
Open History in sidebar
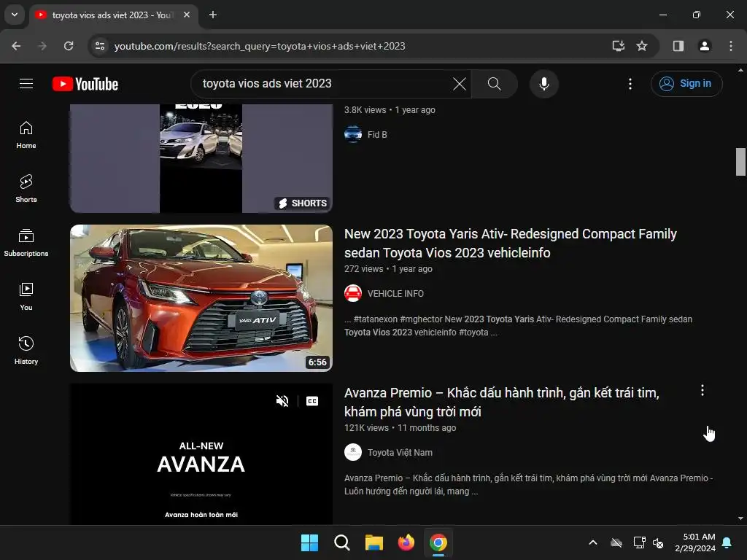click(26, 351)
